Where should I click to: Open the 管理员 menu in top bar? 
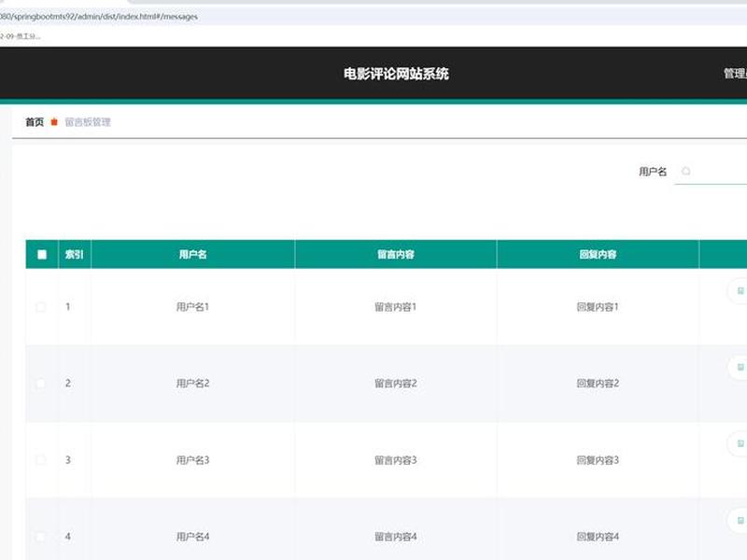coord(735,74)
